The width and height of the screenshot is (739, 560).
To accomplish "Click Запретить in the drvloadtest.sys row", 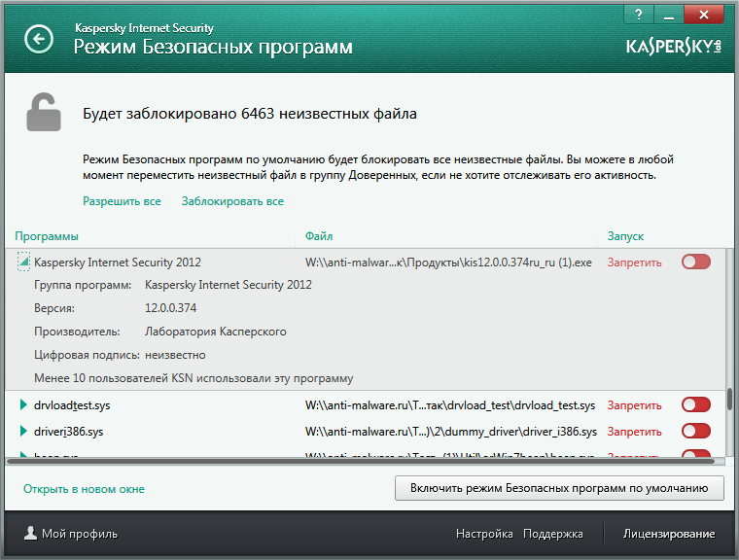I will pyautogui.click(x=634, y=405).
